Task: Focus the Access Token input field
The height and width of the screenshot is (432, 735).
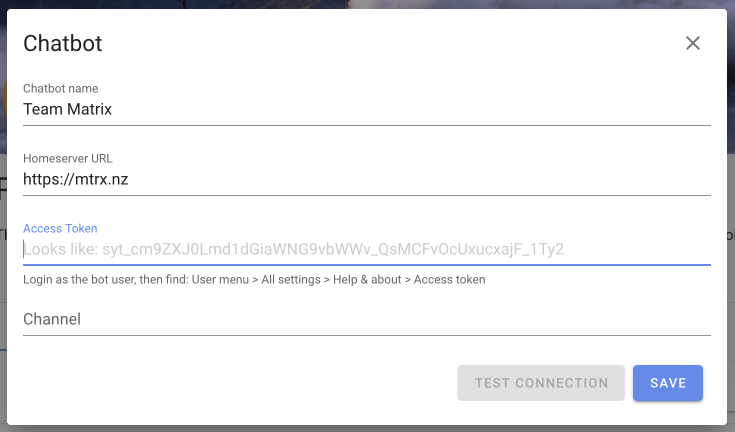Action: [x=367, y=249]
